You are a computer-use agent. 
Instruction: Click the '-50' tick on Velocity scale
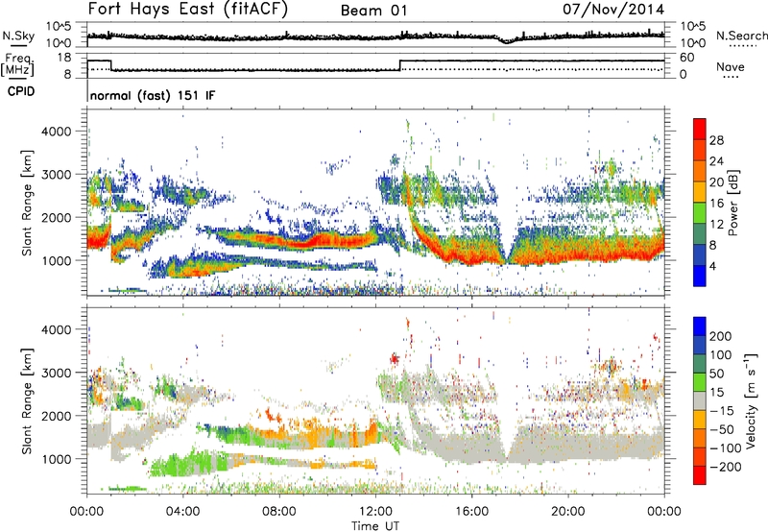[x=722, y=429]
